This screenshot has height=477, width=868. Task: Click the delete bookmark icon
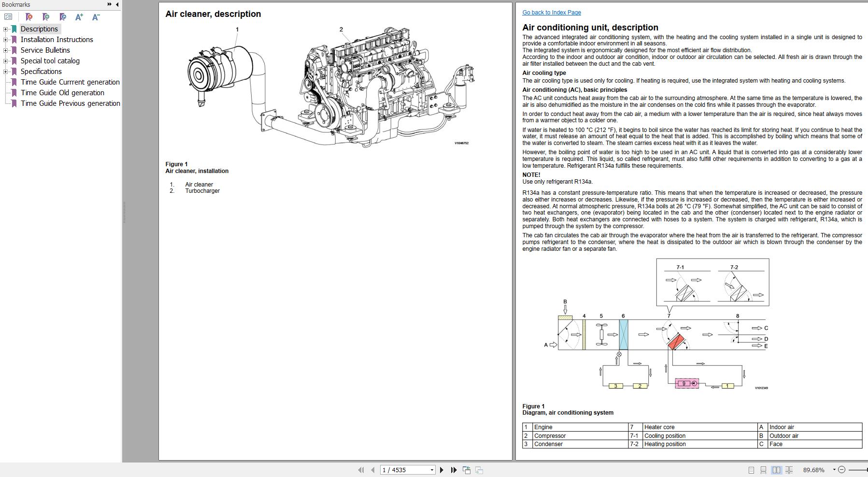point(28,17)
